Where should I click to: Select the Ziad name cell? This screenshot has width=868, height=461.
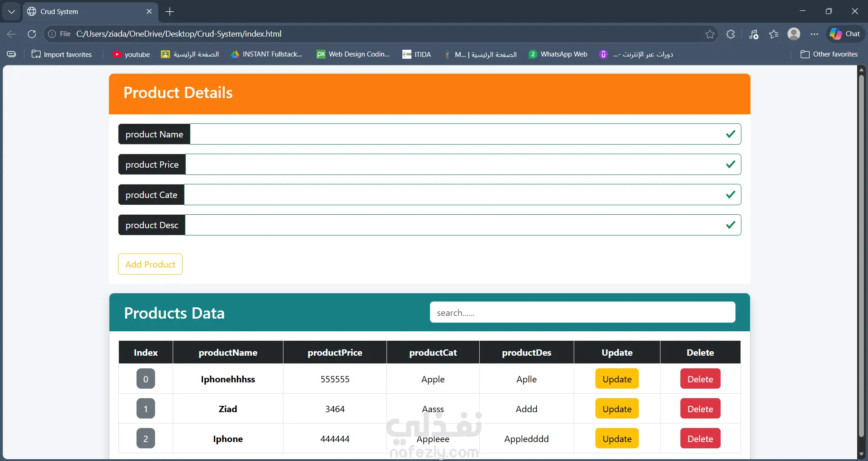click(228, 409)
